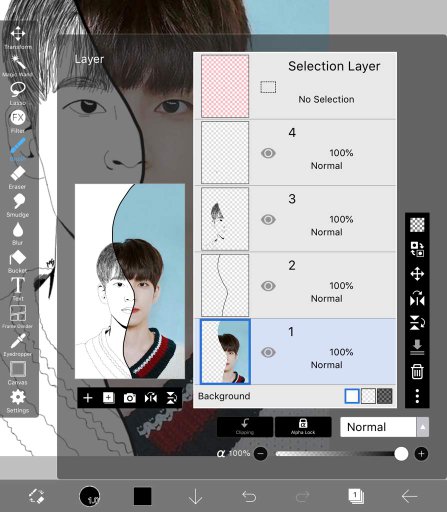Turn on the Clipping button

click(x=245, y=427)
